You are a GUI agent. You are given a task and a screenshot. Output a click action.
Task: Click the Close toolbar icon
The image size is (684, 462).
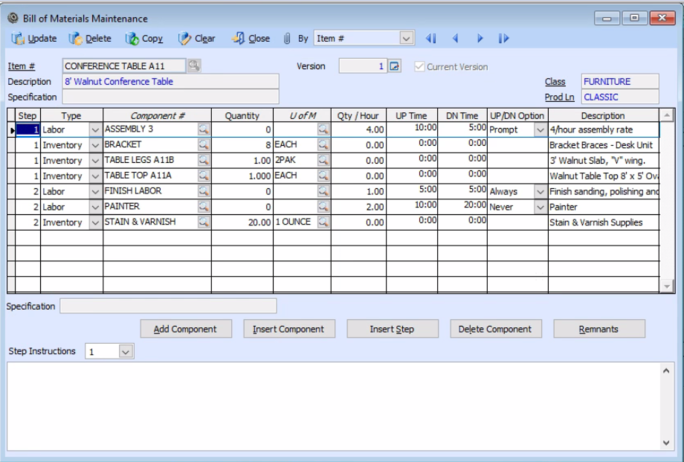click(238, 39)
